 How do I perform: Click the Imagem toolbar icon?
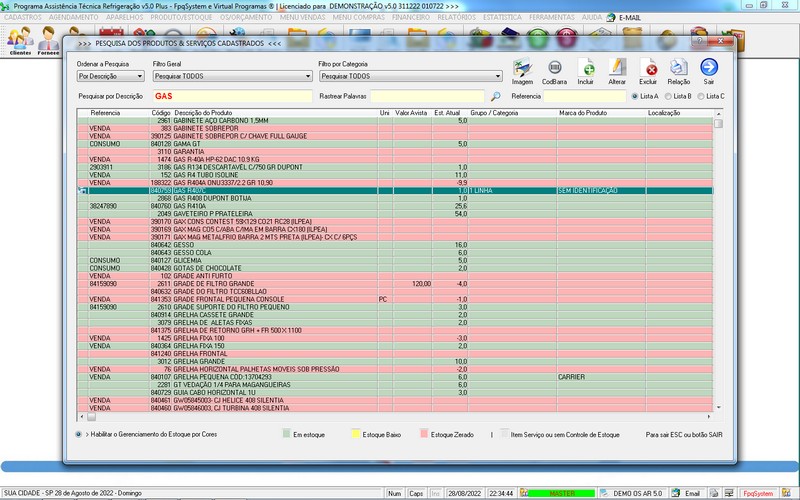(x=522, y=70)
